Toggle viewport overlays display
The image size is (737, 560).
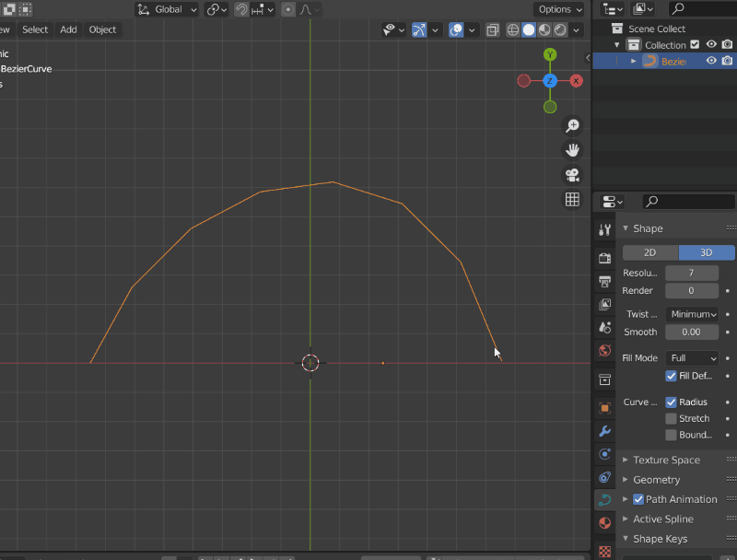click(456, 30)
